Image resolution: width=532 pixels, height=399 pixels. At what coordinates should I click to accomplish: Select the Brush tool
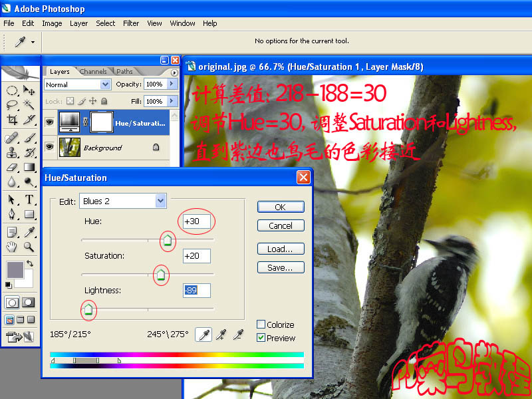(29, 138)
